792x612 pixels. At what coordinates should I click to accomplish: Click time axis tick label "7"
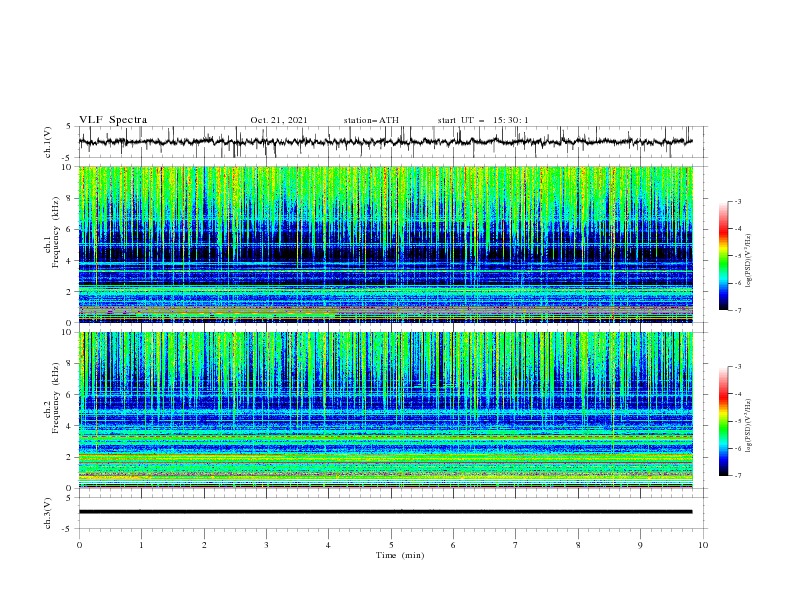coord(516,545)
